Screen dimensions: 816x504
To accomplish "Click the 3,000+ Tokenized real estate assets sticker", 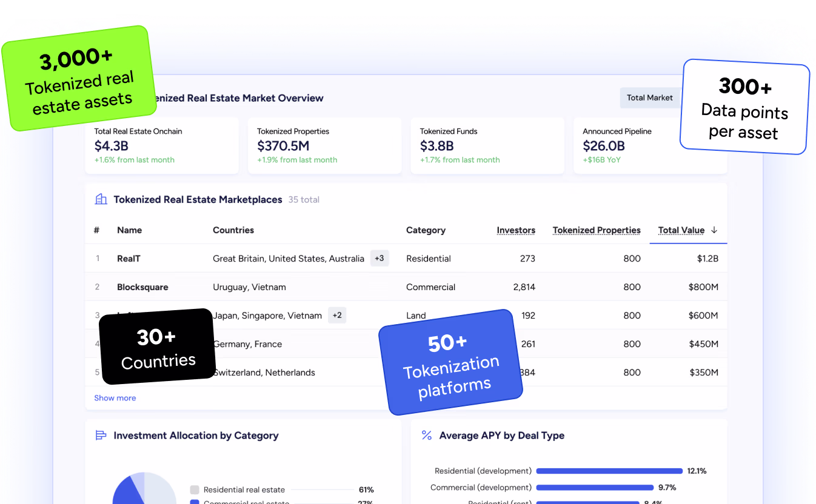I will pos(79,78).
